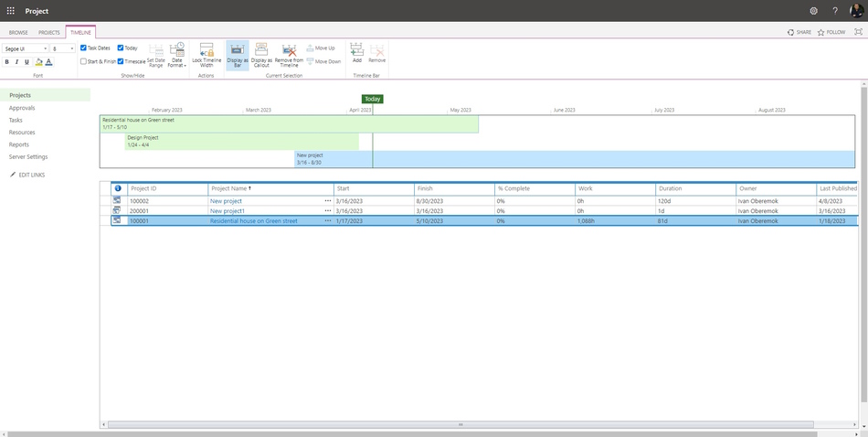Open the help question mark
Image resolution: width=868 pixels, height=437 pixels.
coord(835,11)
